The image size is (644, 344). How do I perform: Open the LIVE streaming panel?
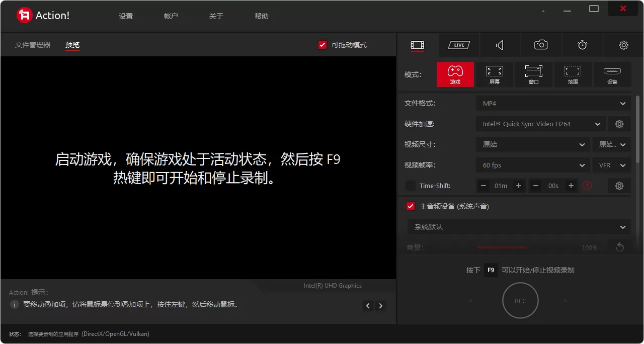coord(458,45)
